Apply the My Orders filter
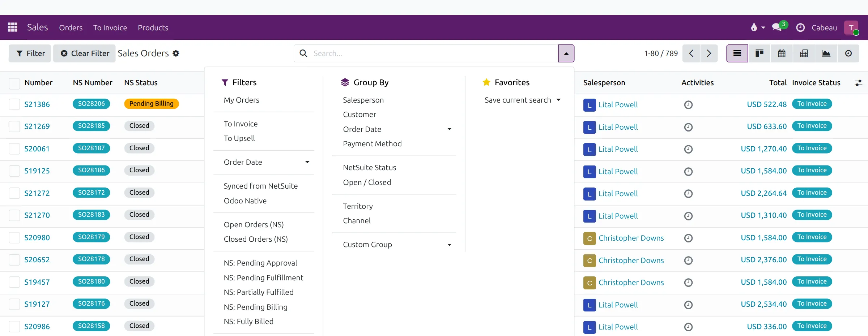868x336 pixels. tap(242, 100)
